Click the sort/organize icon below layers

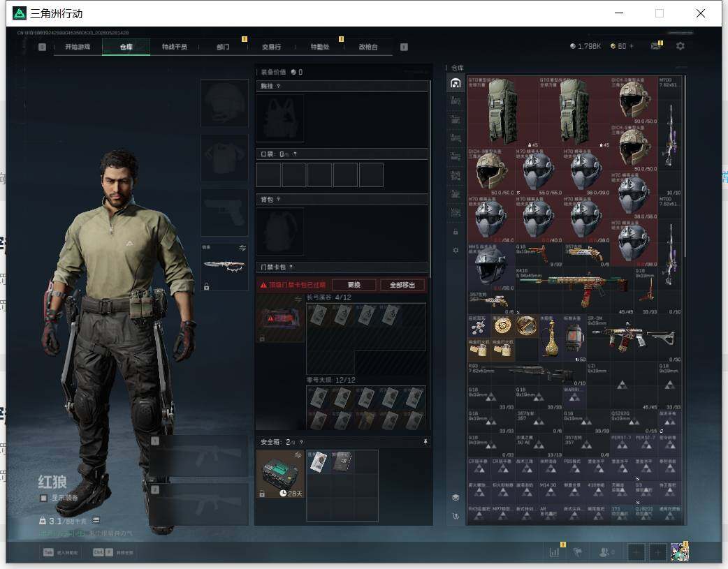click(x=456, y=516)
